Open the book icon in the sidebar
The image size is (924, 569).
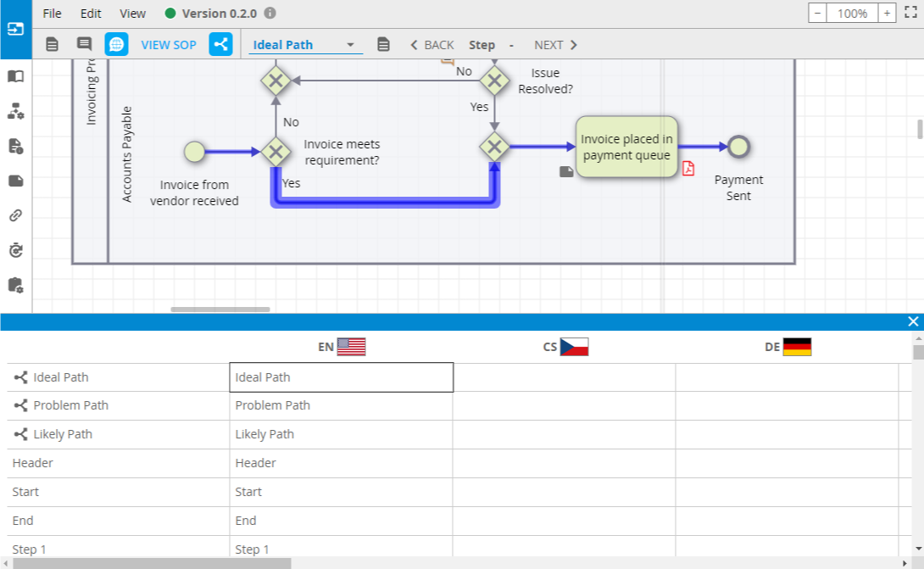[x=15, y=76]
